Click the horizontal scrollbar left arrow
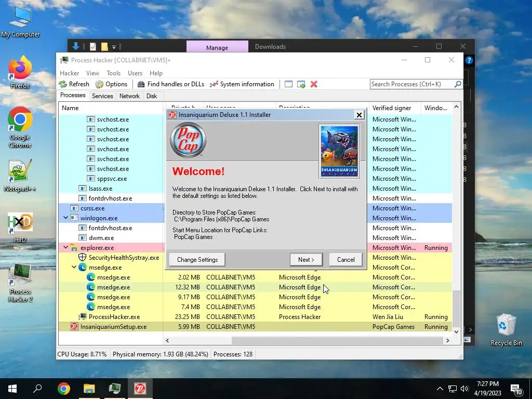532x399 pixels. pos(167,340)
